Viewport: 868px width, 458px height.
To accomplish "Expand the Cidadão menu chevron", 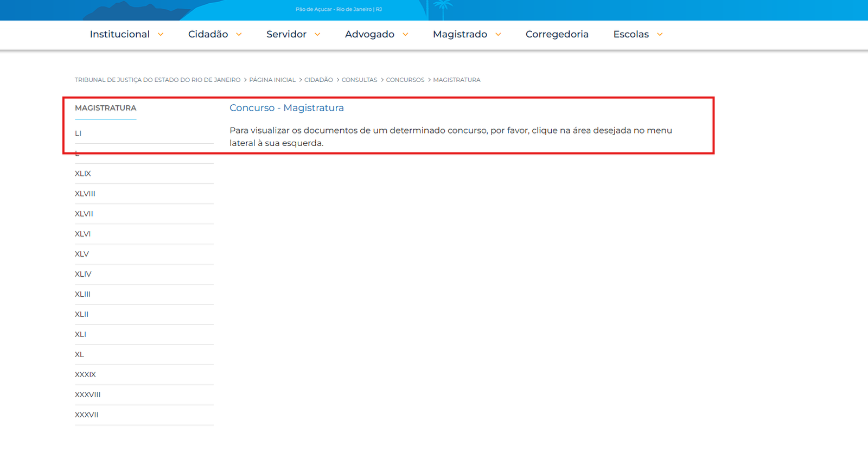I will click(239, 35).
